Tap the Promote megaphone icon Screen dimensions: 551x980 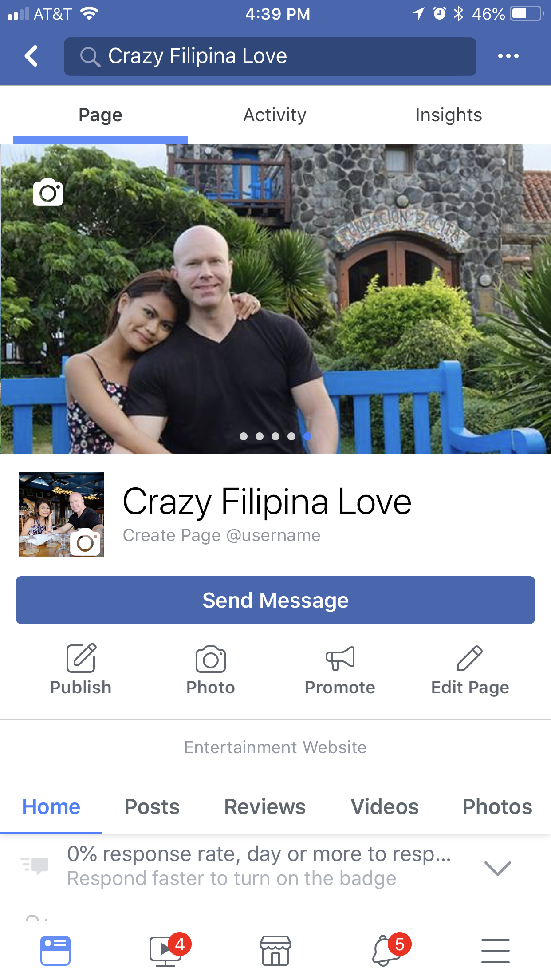(340, 658)
